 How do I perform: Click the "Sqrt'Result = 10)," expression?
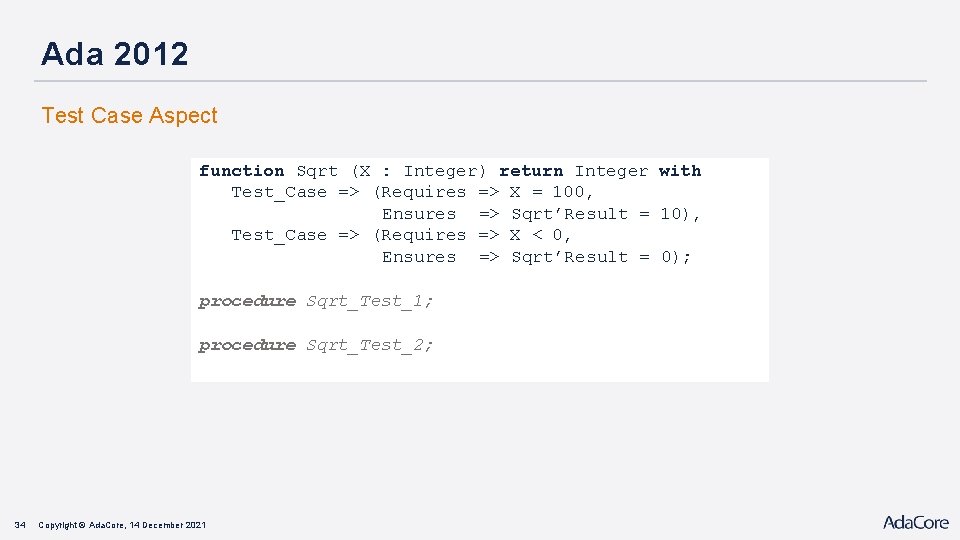606,214
